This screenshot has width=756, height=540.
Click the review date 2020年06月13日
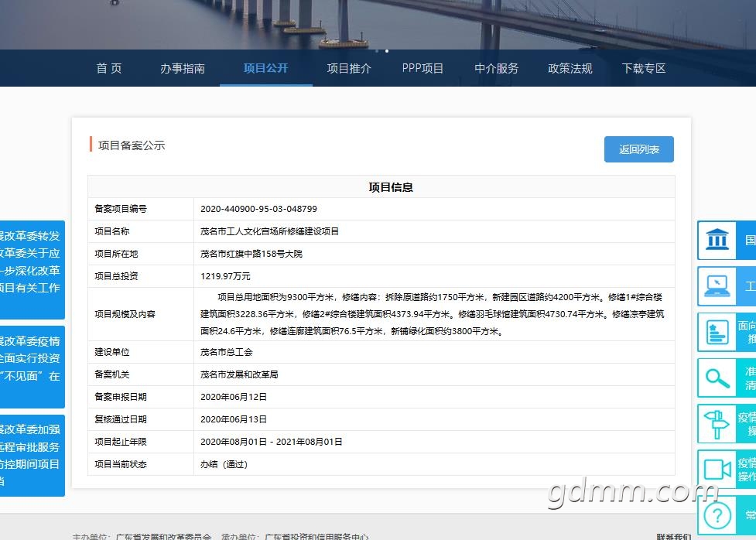234,419
